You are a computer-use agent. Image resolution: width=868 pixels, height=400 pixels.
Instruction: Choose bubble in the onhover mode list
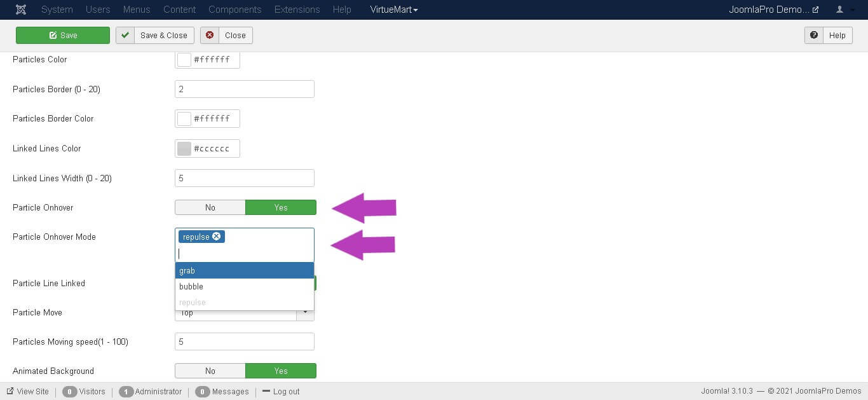coord(244,287)
